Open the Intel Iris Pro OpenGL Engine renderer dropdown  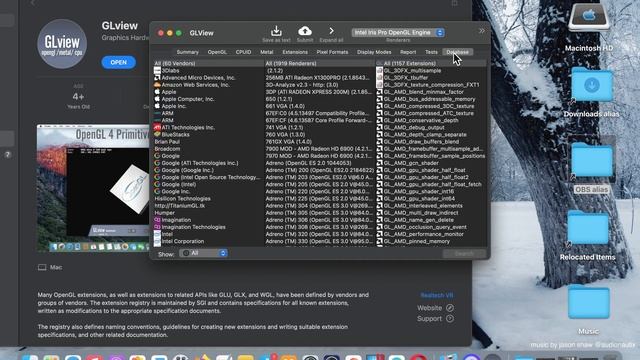coord(398,33)
